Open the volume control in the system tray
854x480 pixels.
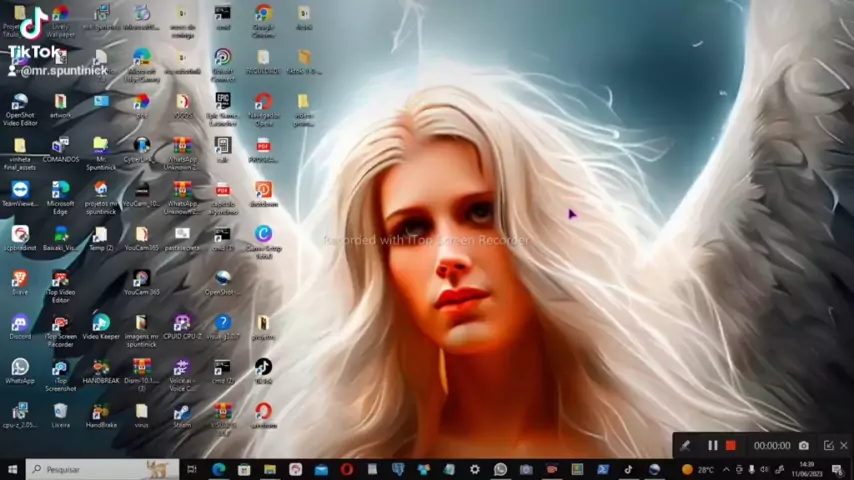[x=764, y=469]
